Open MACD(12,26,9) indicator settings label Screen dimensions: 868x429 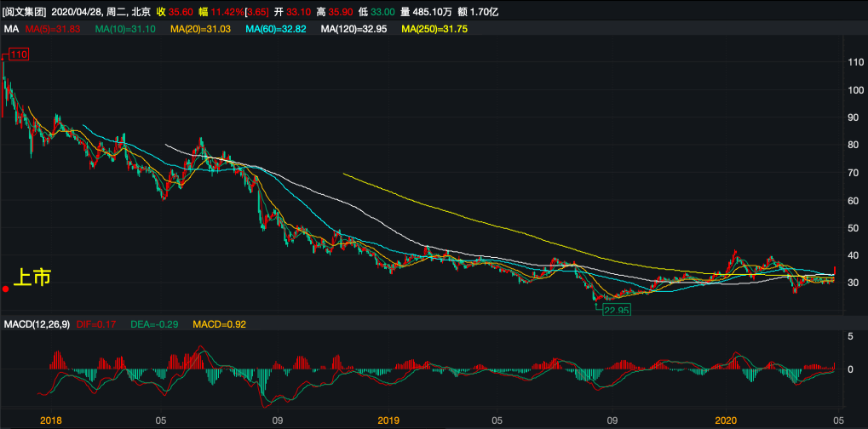(37, 324)
